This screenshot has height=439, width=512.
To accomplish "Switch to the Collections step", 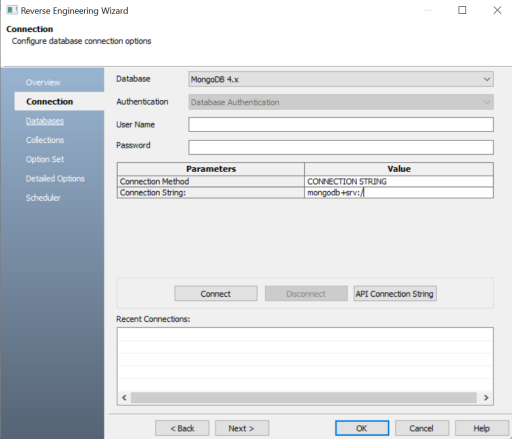I will click(x=45, y=140).
